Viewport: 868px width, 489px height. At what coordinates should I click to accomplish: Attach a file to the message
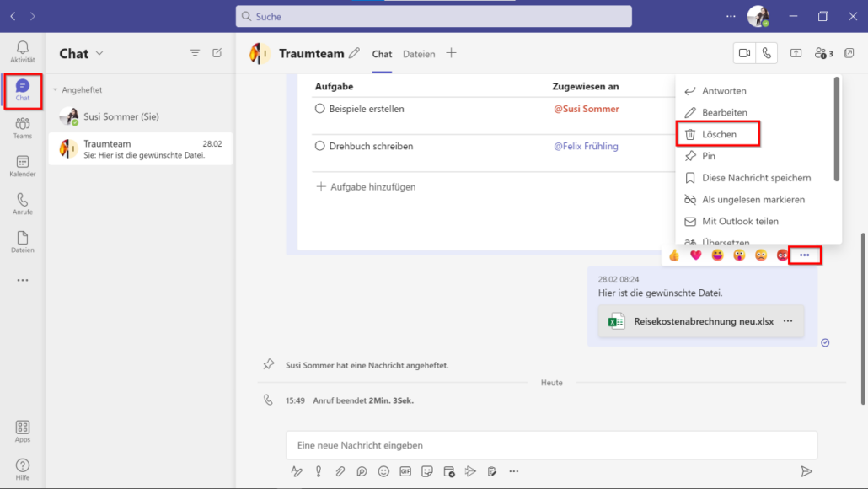point(340,471)
